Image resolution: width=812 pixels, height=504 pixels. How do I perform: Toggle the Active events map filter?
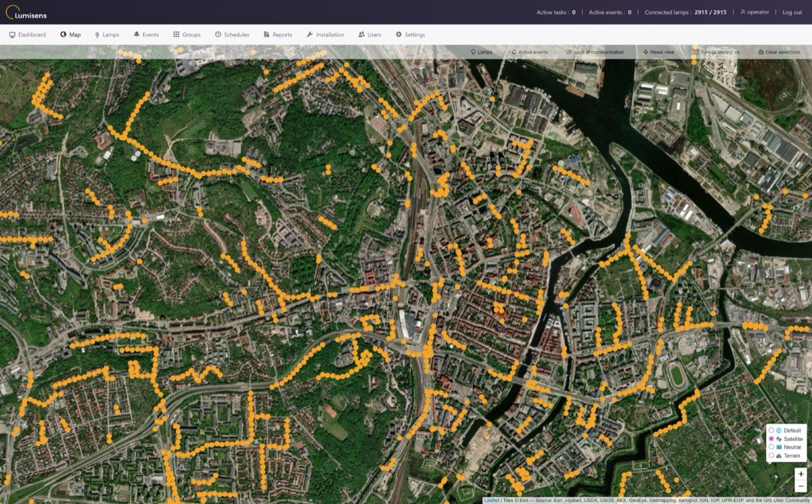[530, 52]
